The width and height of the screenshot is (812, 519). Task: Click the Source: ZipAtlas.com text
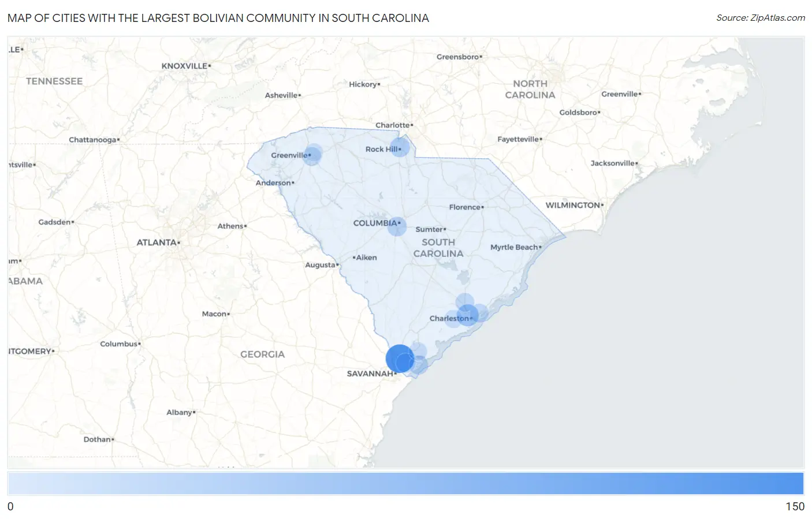[x=761, y=18]
